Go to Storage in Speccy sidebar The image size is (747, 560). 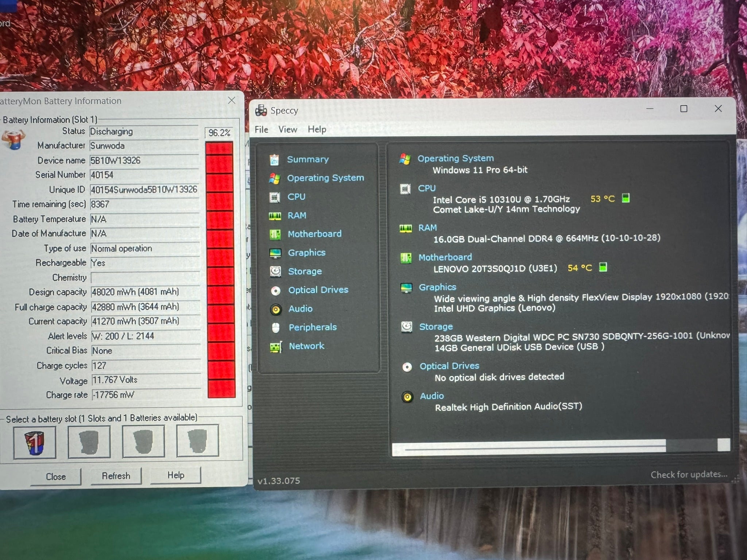coord(305,272)
